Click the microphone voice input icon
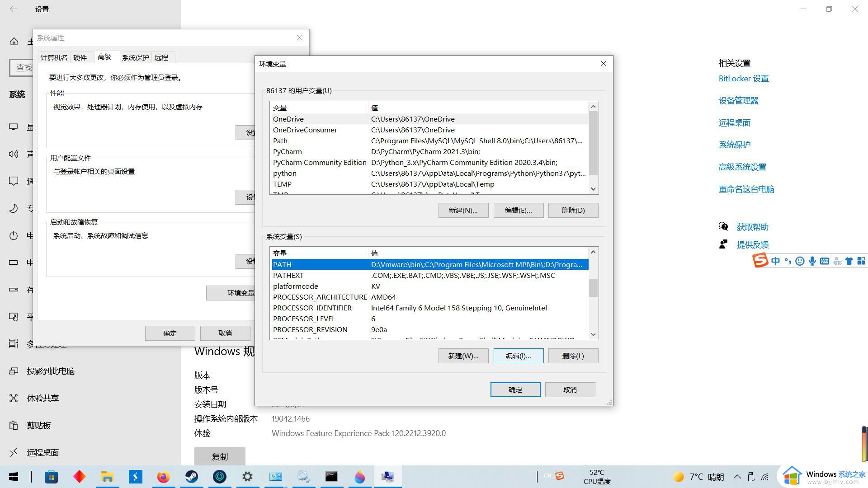868x488 pixels. [x=812, y=261]
